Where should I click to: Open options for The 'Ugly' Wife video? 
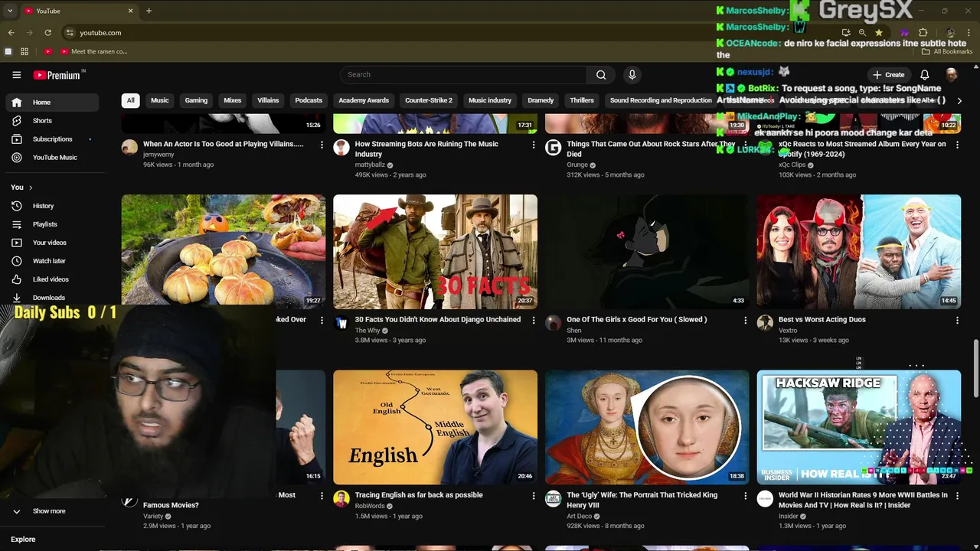click(745, 496)
